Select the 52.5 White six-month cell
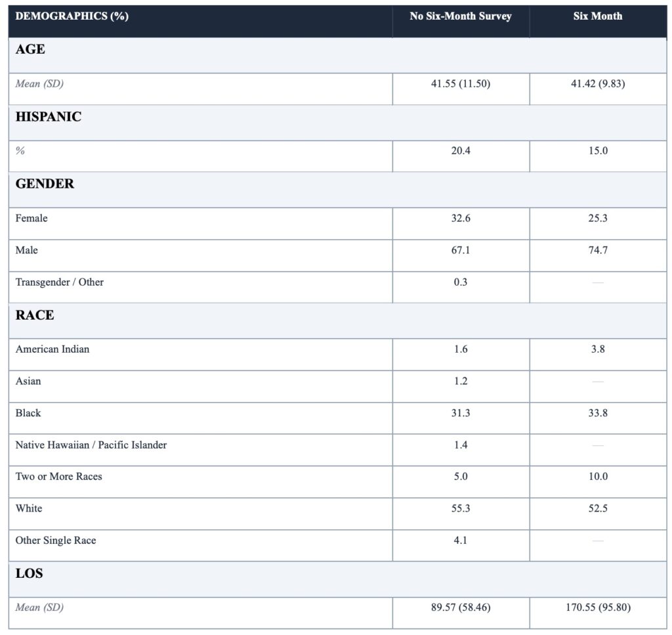This screenshot has height=635, width=672. point(597,508)
